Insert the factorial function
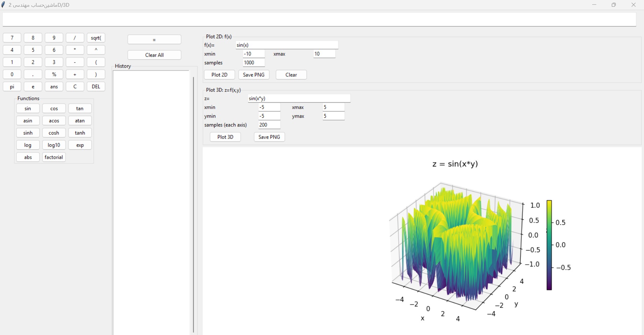The height and width of the screenshot is (335, 644). pyautogui.click(x=54, y=157)
